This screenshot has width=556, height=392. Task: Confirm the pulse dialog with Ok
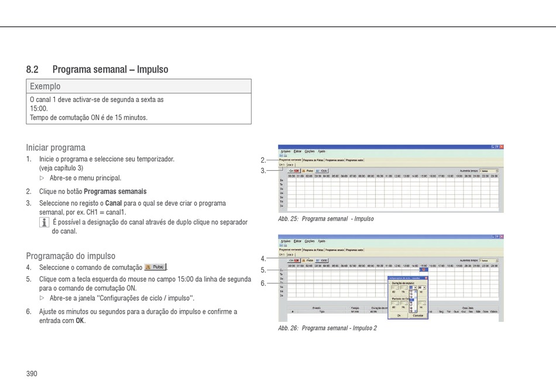399,315
